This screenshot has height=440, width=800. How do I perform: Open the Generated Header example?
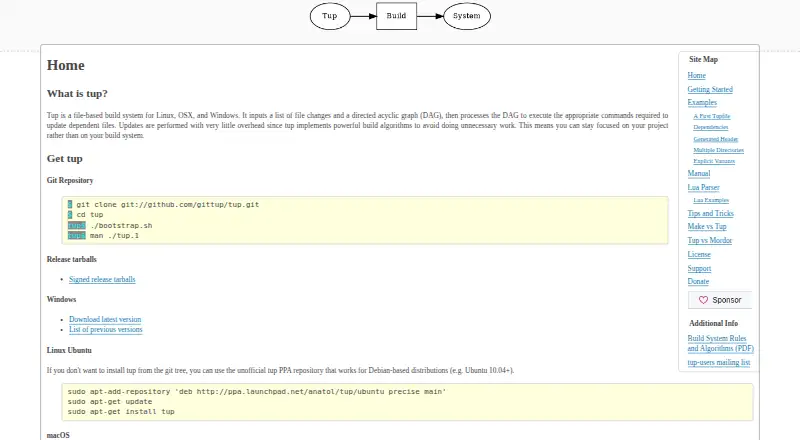[x=716, y=139]
